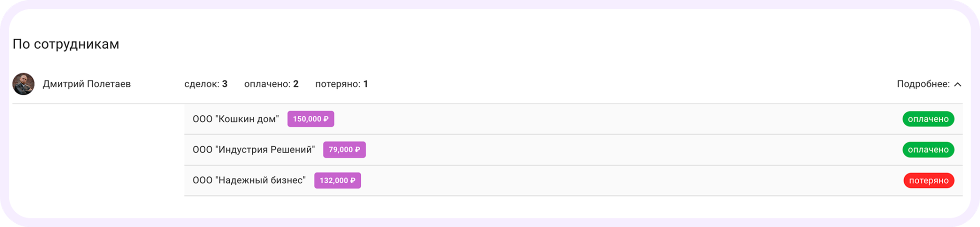Click the "потеряно:" stat label in the summary row

(x=338, y=84)
